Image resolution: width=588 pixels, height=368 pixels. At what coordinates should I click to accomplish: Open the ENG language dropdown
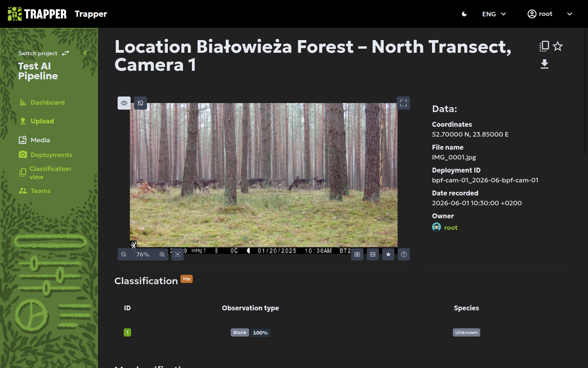pos(494,14)
